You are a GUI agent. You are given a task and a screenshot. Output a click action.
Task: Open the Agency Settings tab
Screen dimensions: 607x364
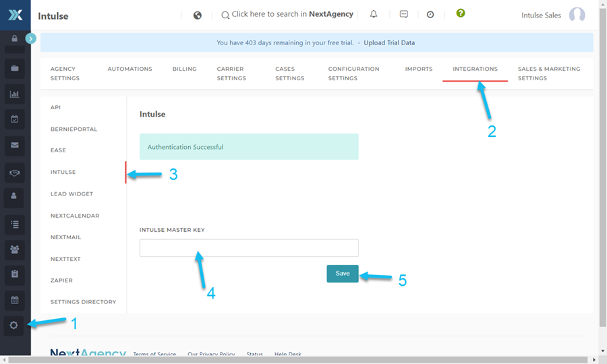coord(65,73)
